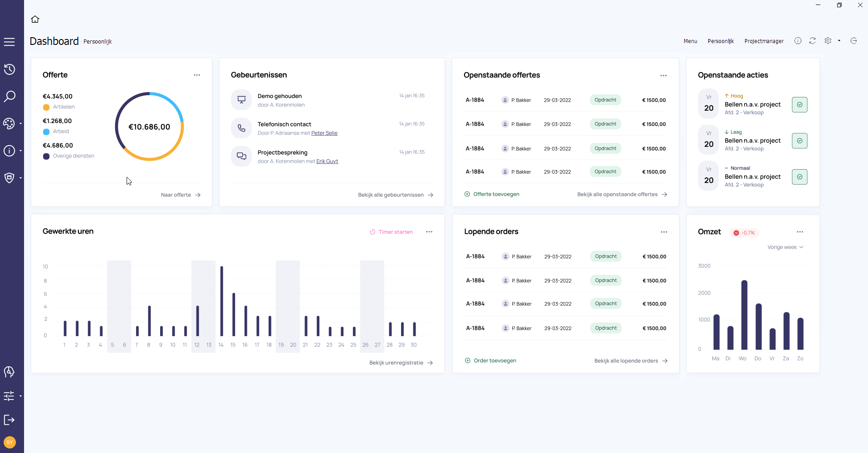Open the Peter Selie contact link
868x453 pixels.
point(324,133)
